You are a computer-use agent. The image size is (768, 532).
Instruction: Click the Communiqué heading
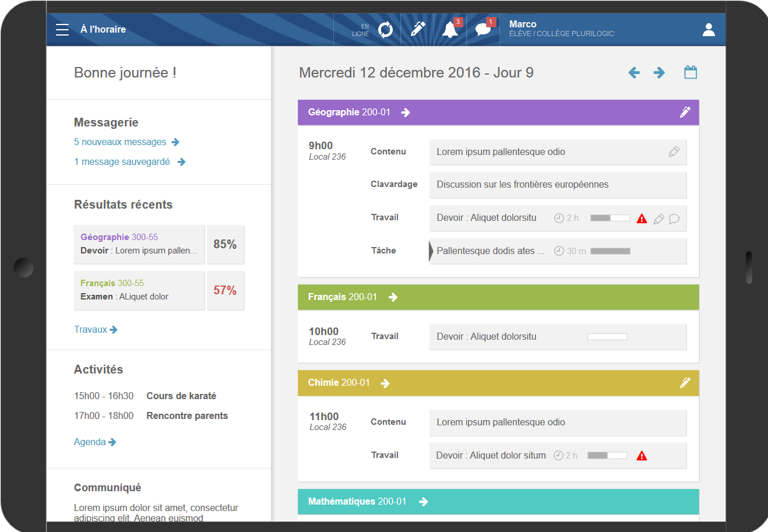coord(107,488)
